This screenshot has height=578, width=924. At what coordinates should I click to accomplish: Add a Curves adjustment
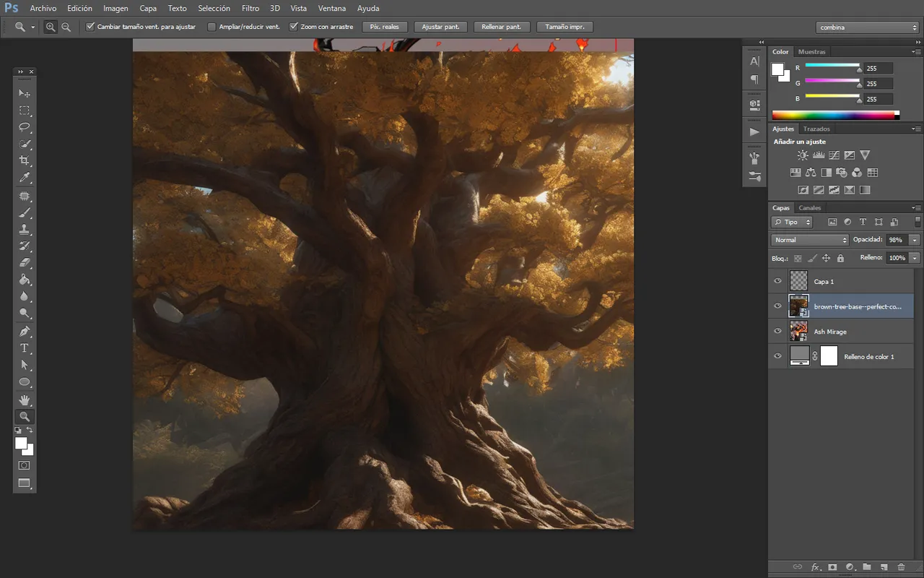pyautogui.click(x=834, y=155)
